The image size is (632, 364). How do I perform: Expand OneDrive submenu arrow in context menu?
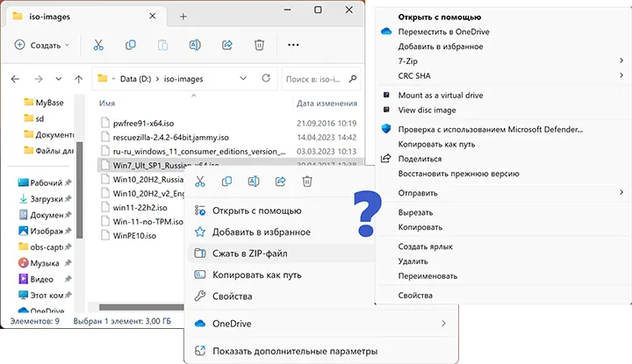click(443, 324)
